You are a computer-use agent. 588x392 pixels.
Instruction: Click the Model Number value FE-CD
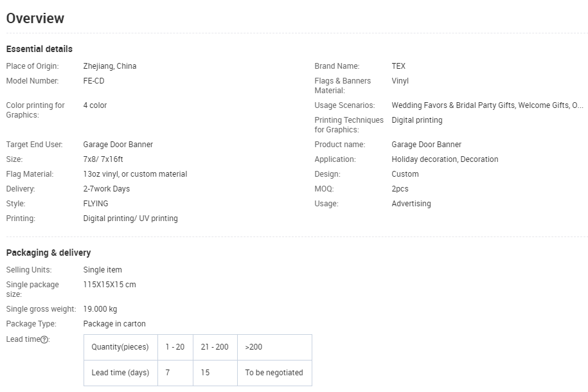93,81
